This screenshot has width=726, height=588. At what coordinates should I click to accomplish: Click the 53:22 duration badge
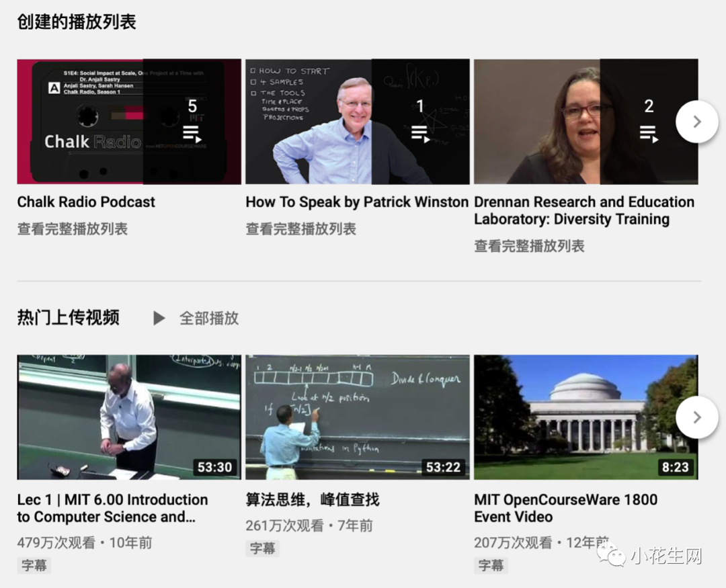(x=443, y=466)
